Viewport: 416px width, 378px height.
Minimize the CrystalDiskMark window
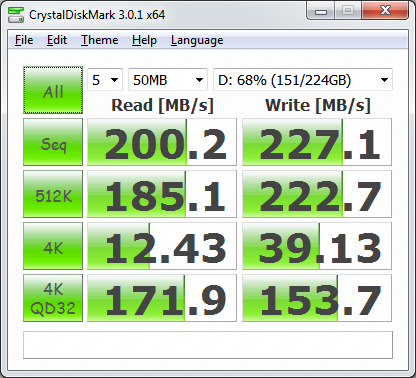pos(321,12)
